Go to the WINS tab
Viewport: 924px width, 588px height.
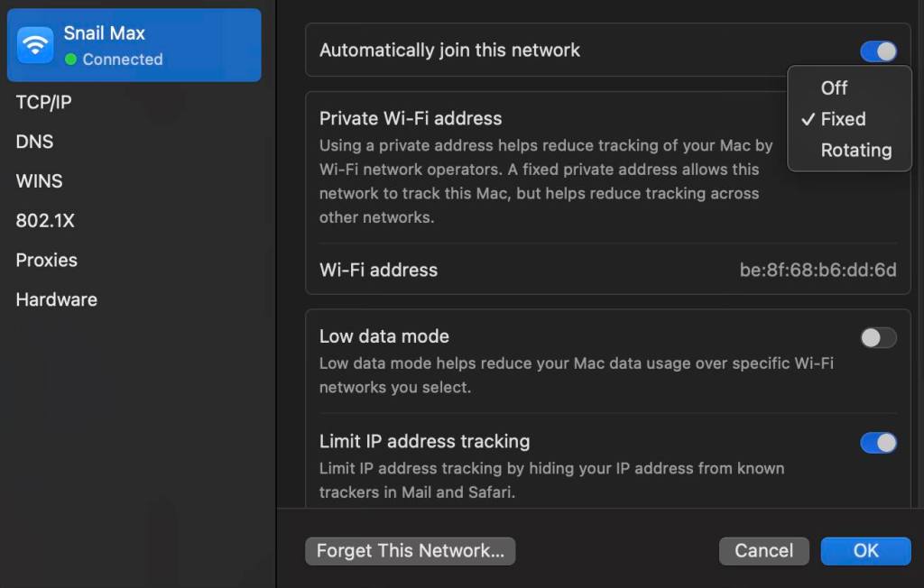tap(39, 181)
